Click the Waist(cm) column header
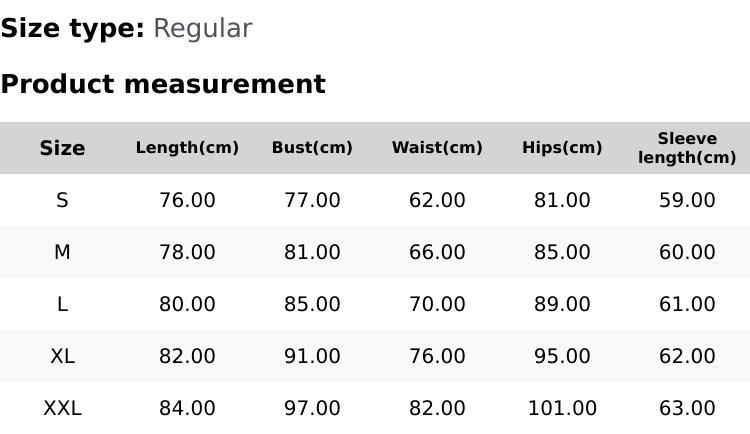This screenshot has height=434, width=750. pyautogui.click(x=437, y=147)
